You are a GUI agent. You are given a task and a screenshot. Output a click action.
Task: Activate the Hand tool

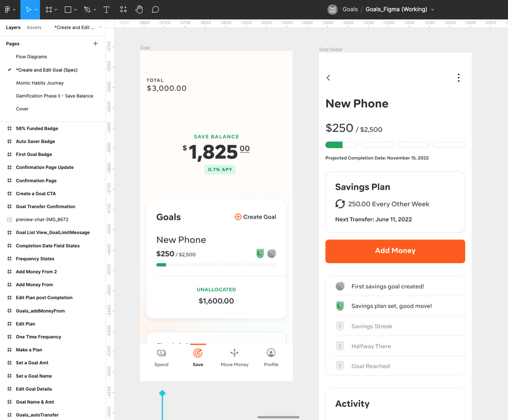(139, 10)
